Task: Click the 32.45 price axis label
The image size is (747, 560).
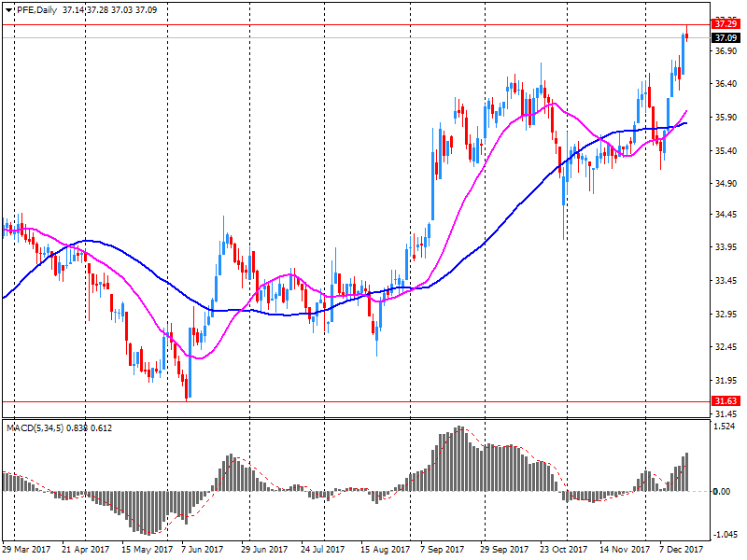Action: click(x=726, y=346)
